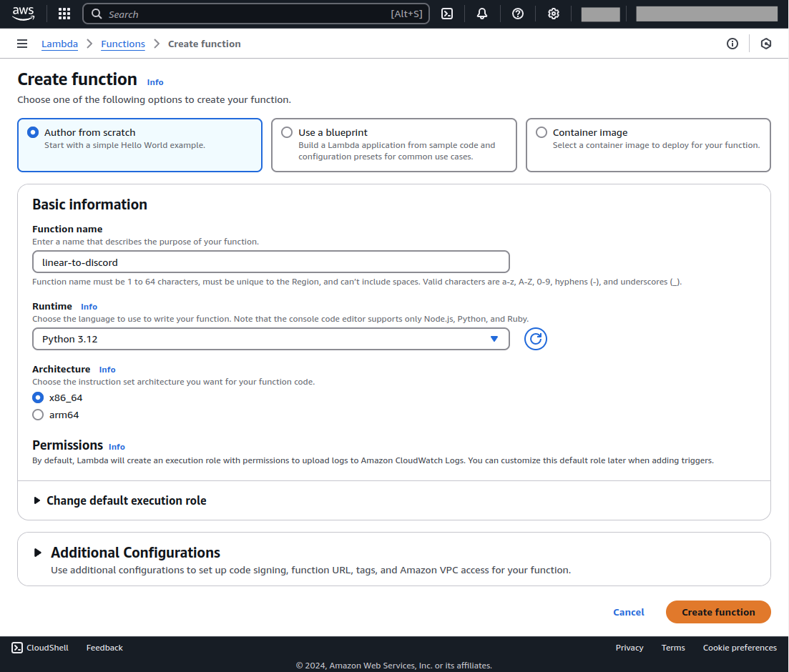Open Cookie preferences
The image size is (789, 672).
coord(740,648)
